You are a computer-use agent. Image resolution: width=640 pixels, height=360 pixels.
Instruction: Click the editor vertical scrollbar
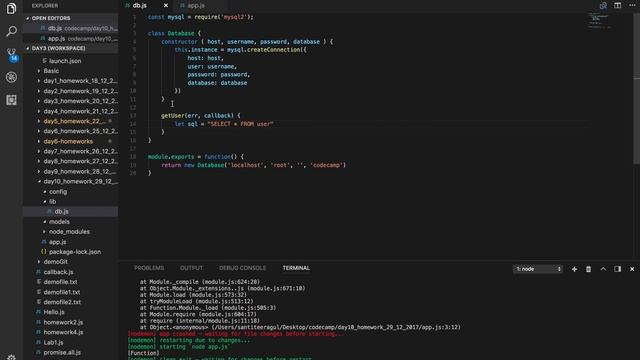click(636, 88)
